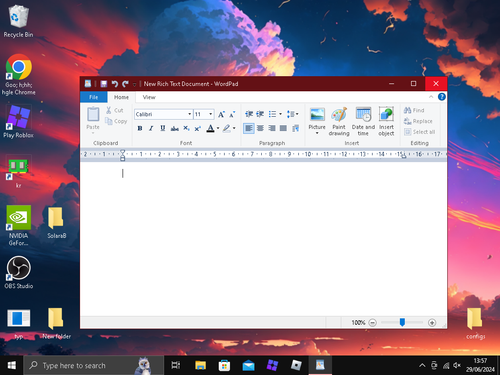Screen dimensions: 500x375
Task: Click the zoom slider handle
Action: [402, 322]
